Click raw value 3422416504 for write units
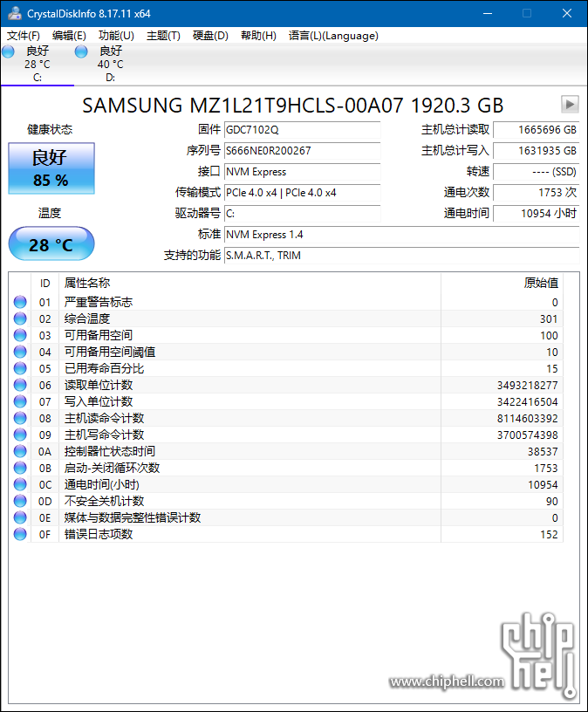 click(x=527, y=402)
